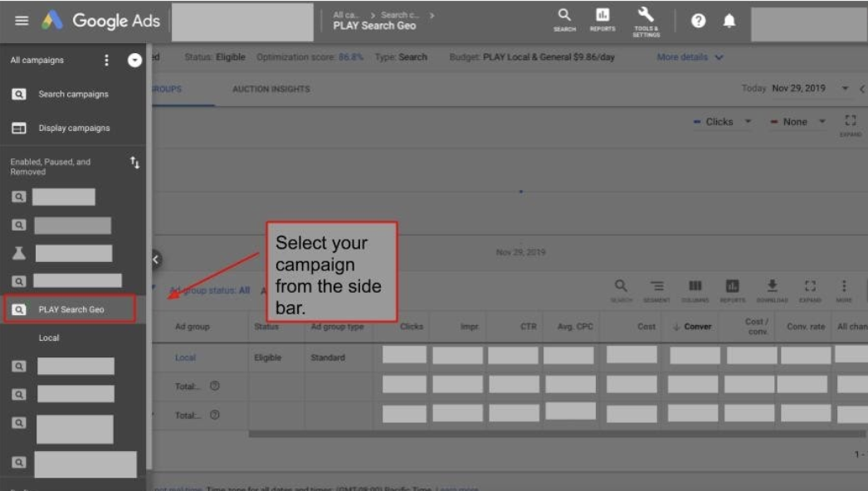Open Segment toolbar icon
This screenshot has width=868, height=491.
click(656, 290)
